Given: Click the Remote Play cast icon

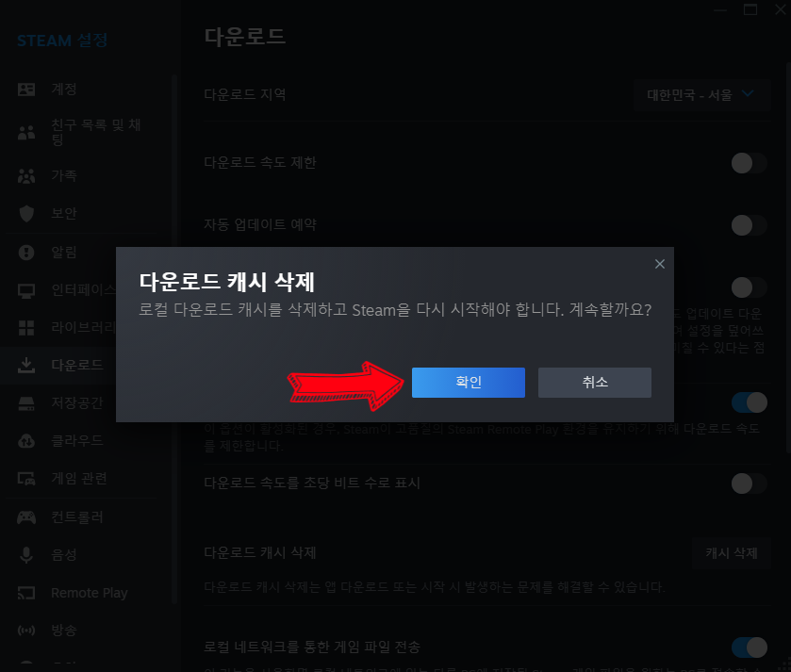Looking at the screenshot, I should coord(26,593).
